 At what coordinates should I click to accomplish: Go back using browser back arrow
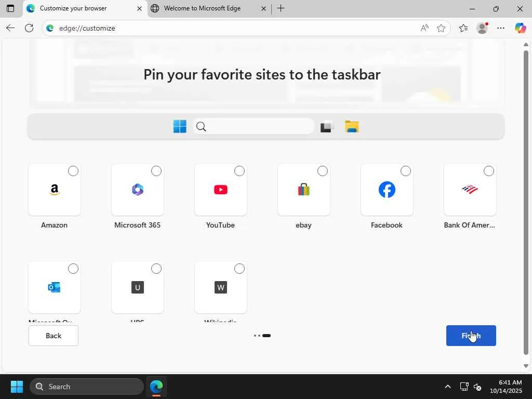(x=10, y=28)
